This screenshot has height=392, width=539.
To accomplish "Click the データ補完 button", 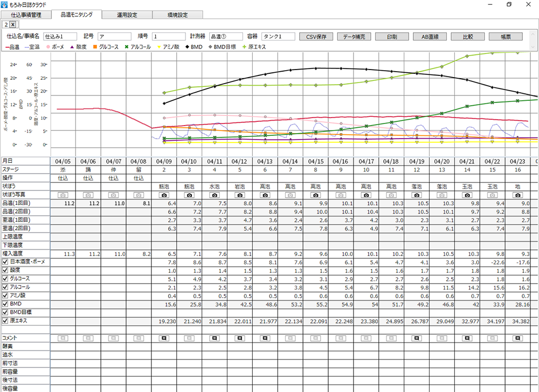I will point(354,37).
